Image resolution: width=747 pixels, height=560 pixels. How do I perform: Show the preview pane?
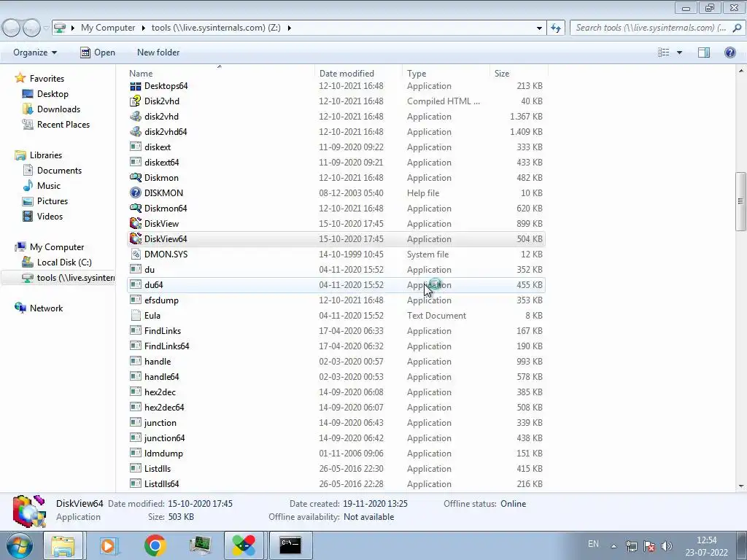pyautogui.click(x=704, y=52)
